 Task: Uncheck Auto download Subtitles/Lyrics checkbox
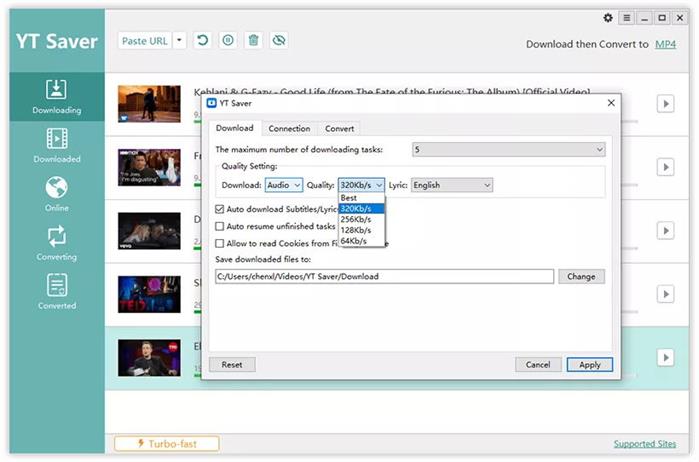(x=219, y=209)
